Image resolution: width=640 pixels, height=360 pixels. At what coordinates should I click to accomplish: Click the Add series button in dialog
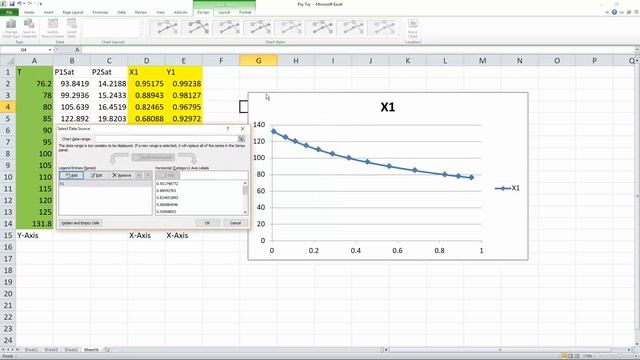point(71,175)
